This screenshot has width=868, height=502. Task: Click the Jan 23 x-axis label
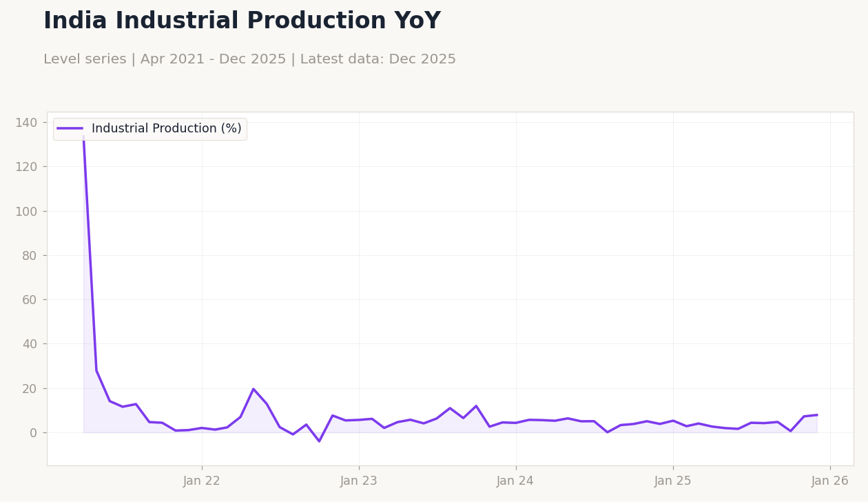(x=359, y=481)
